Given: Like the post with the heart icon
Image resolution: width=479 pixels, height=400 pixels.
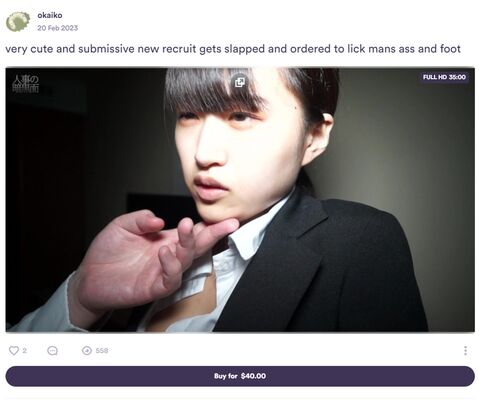Looking at the screenshot, I should (14, 350).
